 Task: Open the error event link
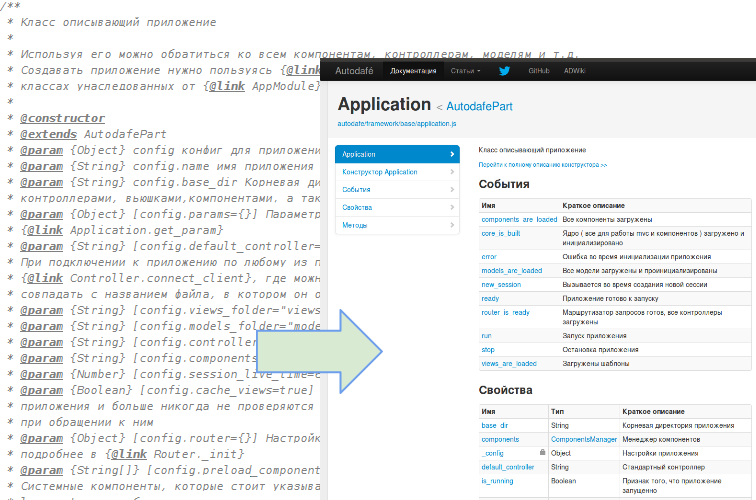489,257
